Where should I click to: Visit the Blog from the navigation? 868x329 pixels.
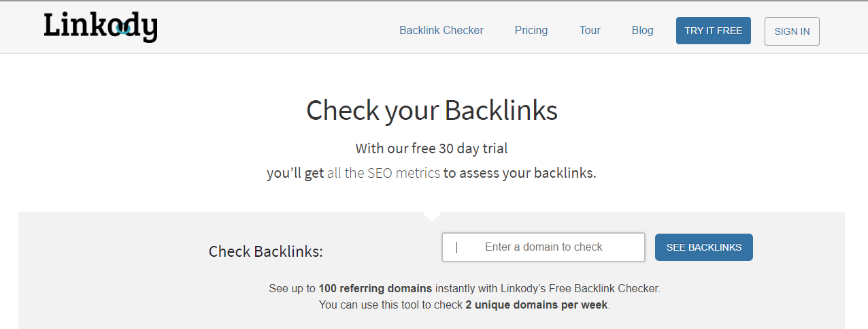pyautogui.click(x=642, y=30)
